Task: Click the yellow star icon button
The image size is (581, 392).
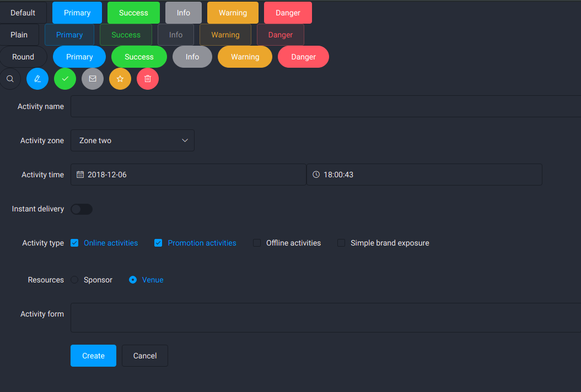Action: point(120,79)
